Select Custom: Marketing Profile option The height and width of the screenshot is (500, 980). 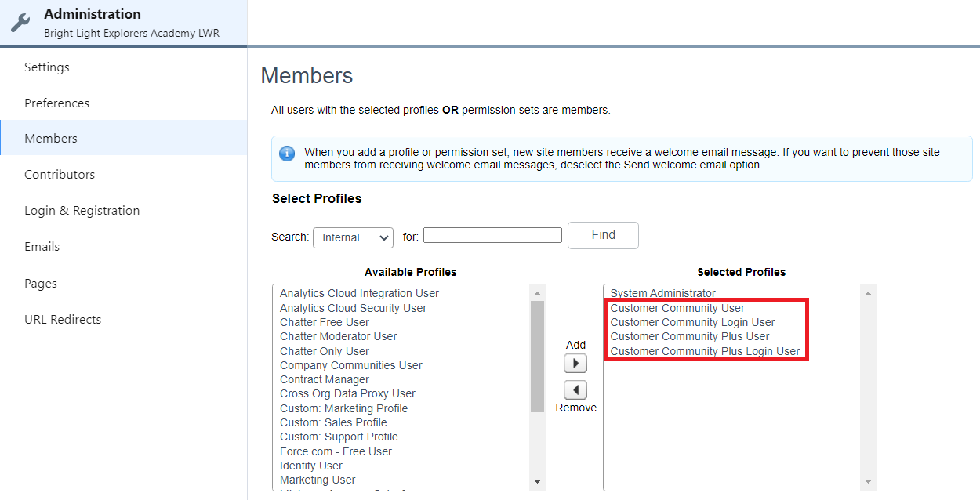click(x=343, y=408)
